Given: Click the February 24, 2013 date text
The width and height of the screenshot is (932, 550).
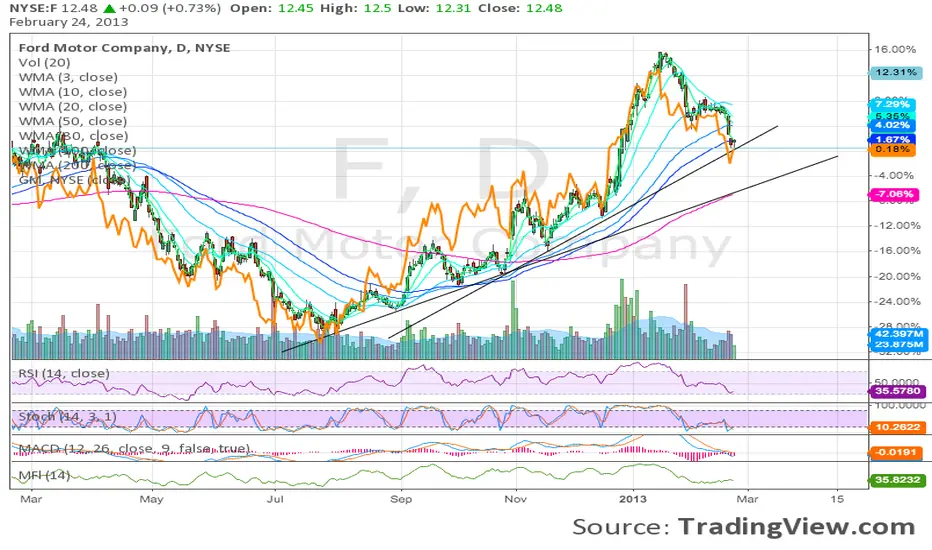Looking at the screenshot, I should (x=68, y=22).
